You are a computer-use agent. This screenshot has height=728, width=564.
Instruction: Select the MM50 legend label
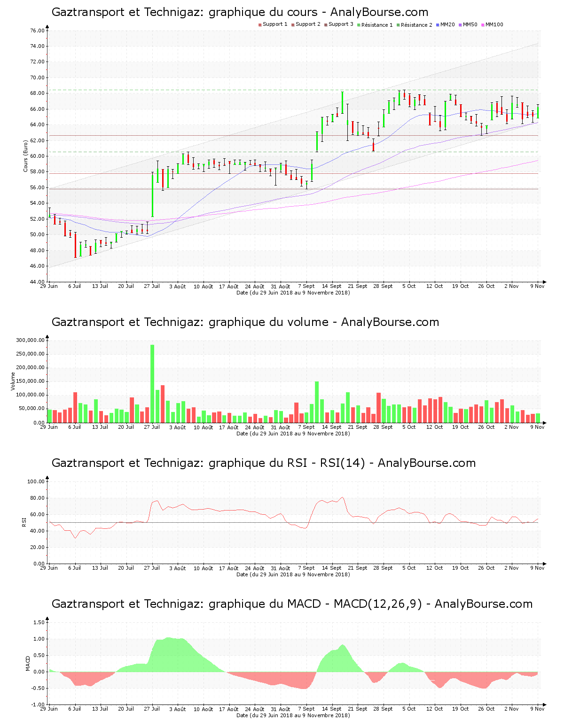pos(470,24)
